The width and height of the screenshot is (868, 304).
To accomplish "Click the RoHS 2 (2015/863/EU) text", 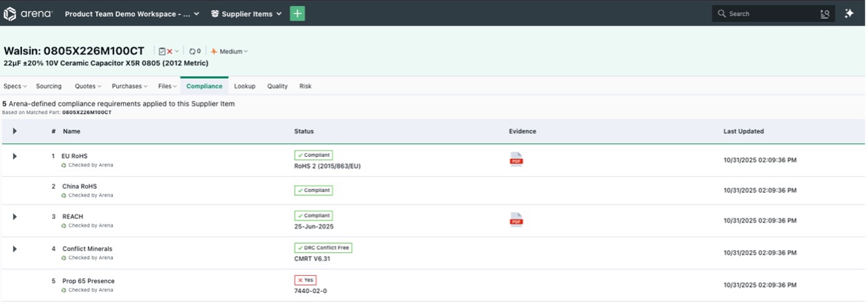I will click(327, 166).
